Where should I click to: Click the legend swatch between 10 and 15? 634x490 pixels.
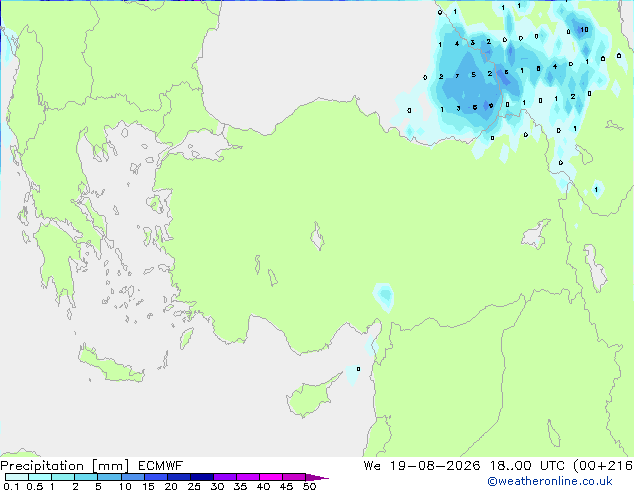pyautogui.click(x=132, y=477)
